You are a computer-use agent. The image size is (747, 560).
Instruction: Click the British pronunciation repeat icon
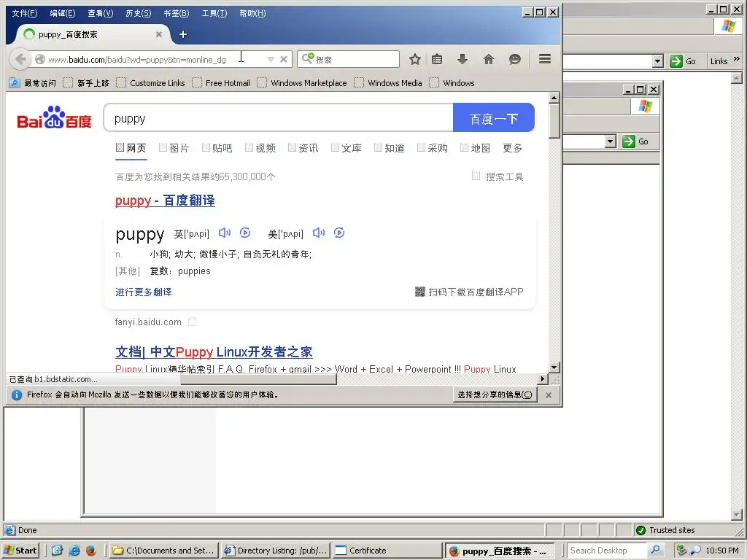pos(245,233)
